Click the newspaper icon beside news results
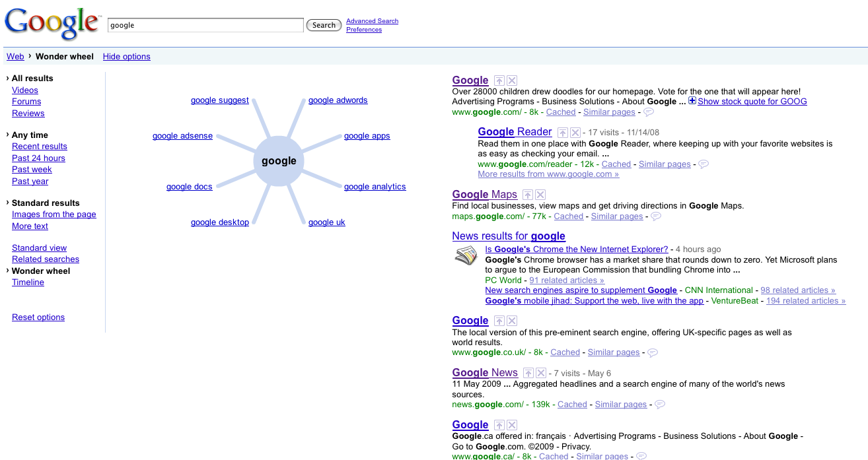 click(466, 255)
